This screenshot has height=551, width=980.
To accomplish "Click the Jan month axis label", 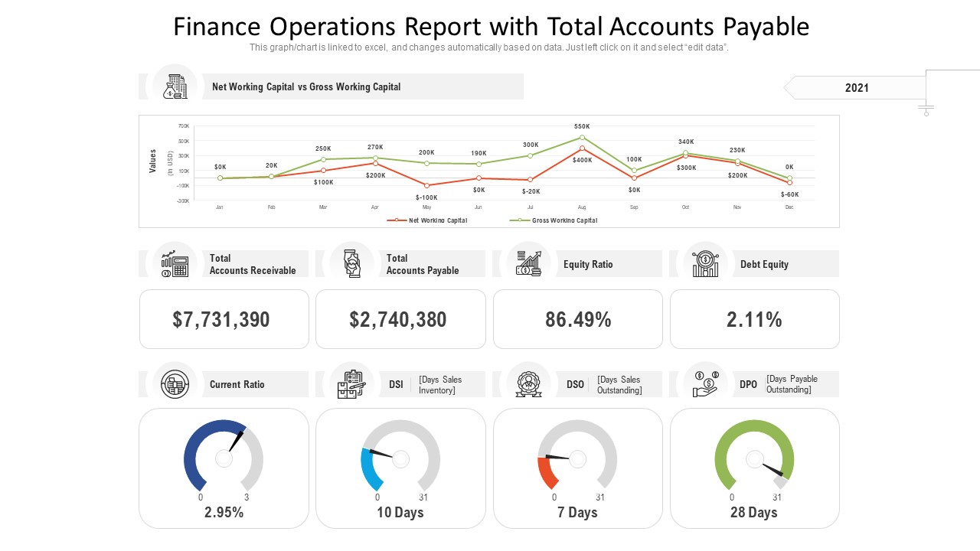I will click(220, 207).
